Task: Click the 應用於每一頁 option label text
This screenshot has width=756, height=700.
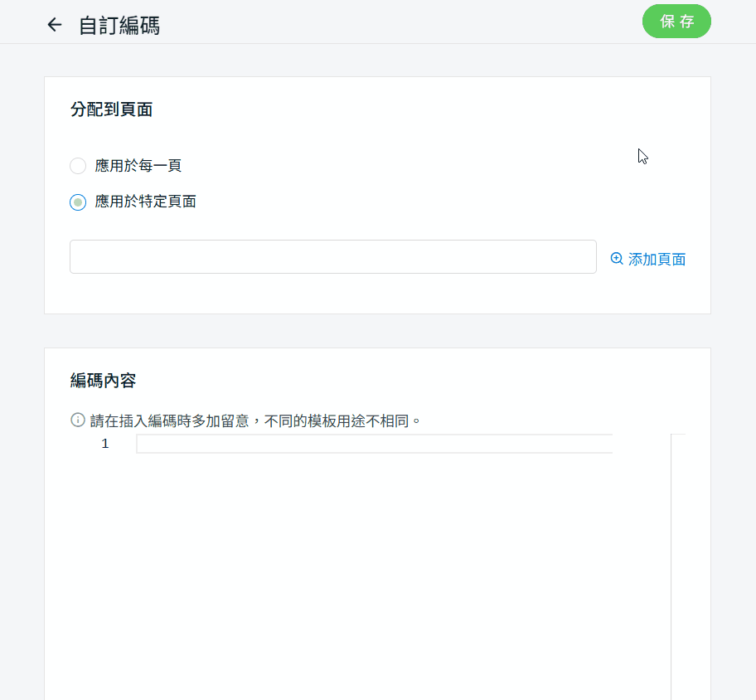Action: (138, 166)
